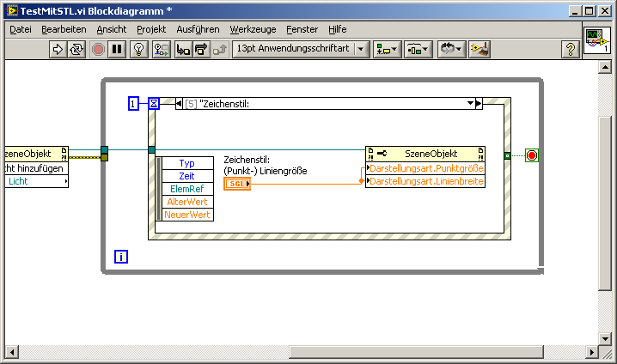Screen dimensions: 617x364
Task: Select the Typ event data field
Action: click(x=187, y=163)
